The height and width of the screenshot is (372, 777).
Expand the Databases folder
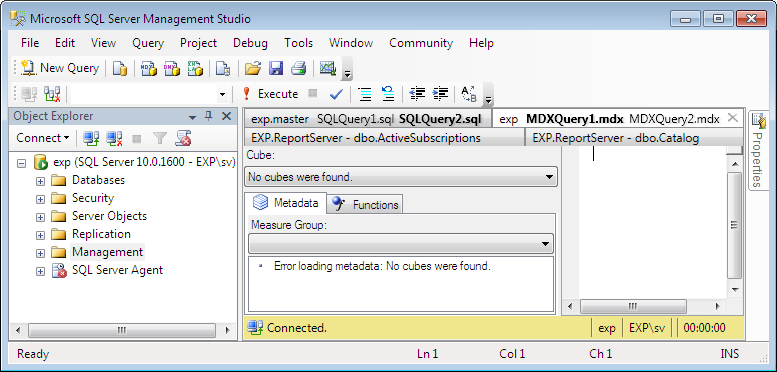pos(40,181)
